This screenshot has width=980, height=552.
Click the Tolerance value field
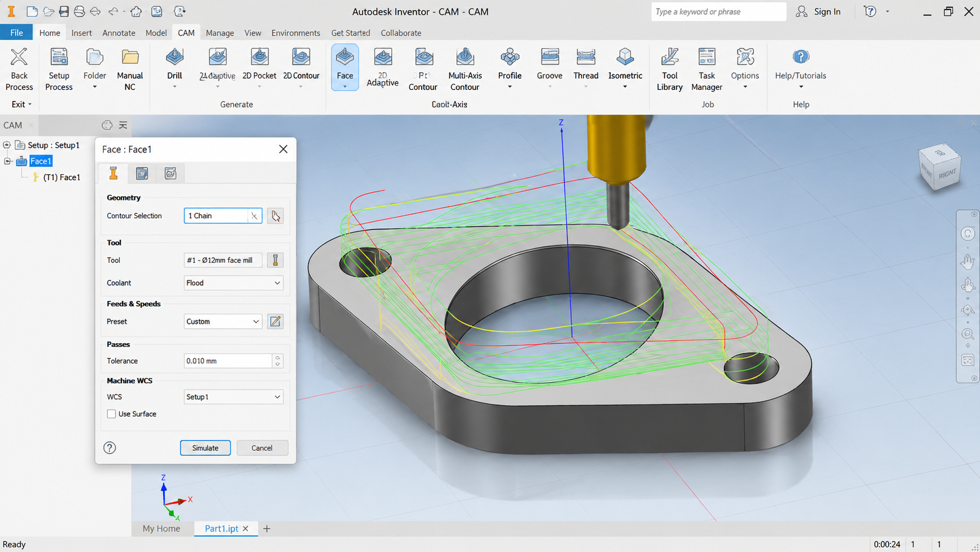tap(228, 361)
